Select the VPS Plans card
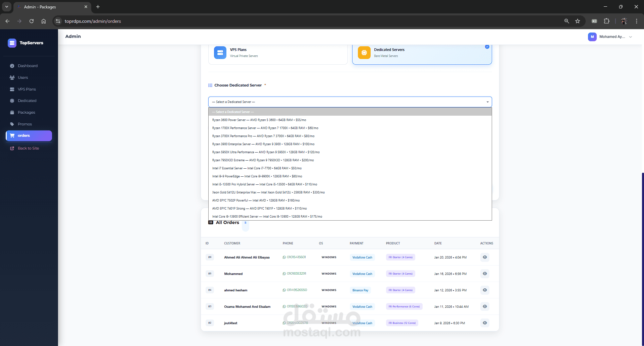Viewport: 644px width, 346px height. pyautogui.click(x=278, y=53)
